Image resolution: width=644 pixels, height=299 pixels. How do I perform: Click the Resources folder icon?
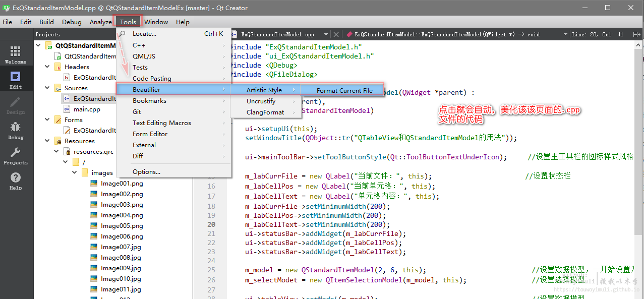[x=57, y=141]
